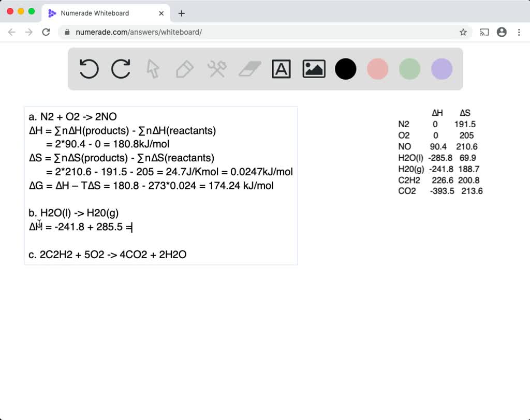Image resolution: width=530 pixels, height=420 pixels.
Task: Open a new browser tab
Action: tap(181, 13)
